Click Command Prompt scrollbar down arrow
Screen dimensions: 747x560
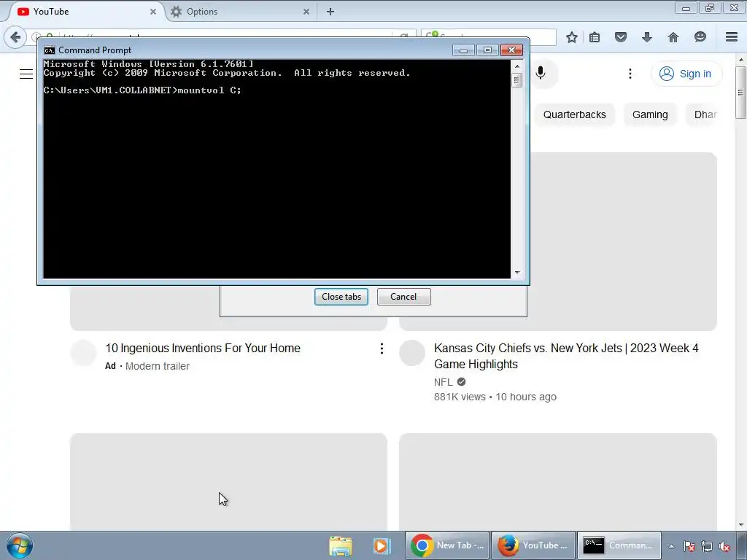point(517,273)
